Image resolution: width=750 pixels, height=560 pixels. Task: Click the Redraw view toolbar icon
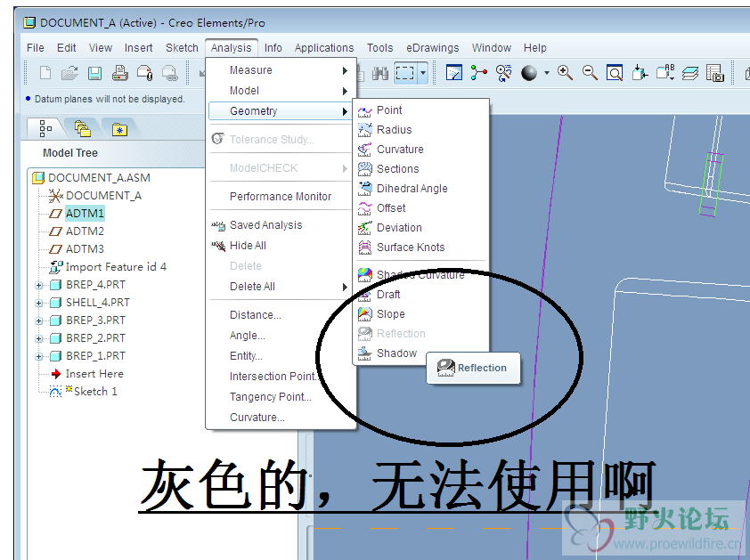pos(454,73)
